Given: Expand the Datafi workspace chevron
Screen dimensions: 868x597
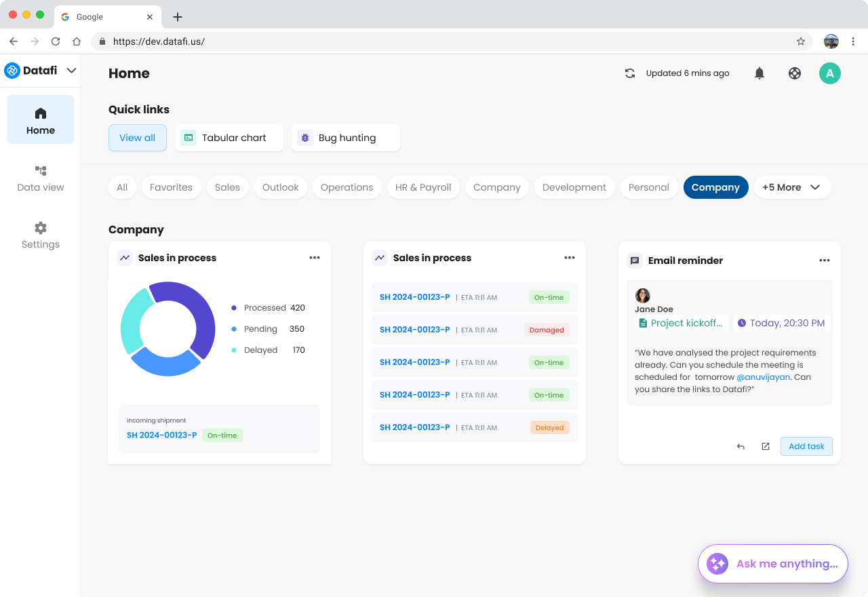Looking at the screenshot, I should 71,71.
